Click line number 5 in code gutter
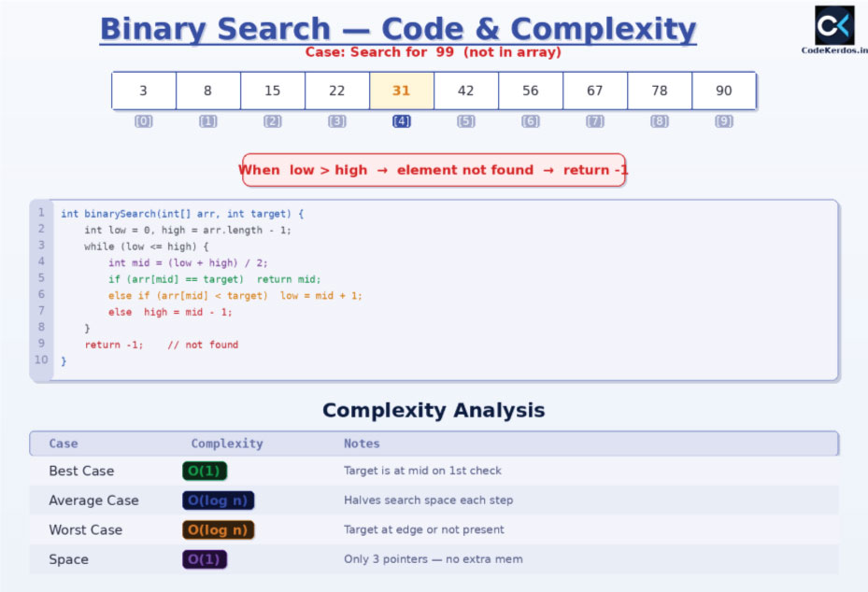This screenshot has height=592, width=868. [x=41, y=278]
